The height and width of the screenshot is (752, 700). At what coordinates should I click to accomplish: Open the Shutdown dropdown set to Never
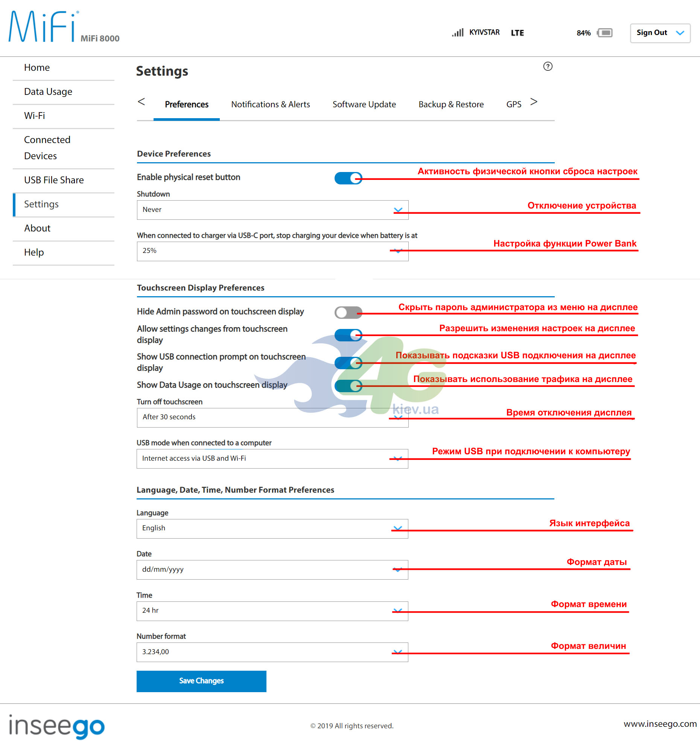[272, 210]
